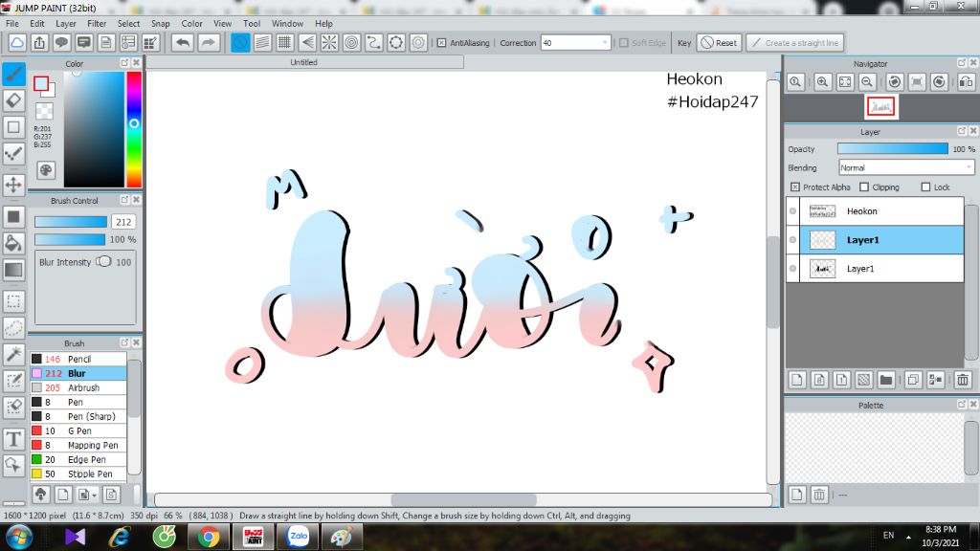
Task: Open the color palette wheel icon
Action: tap(46, 170)
